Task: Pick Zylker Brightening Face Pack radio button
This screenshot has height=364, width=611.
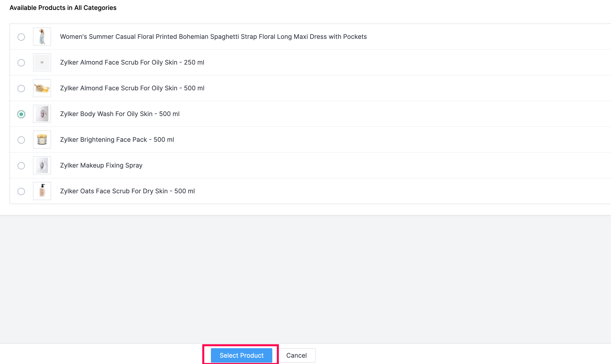Action: (21, 140)
